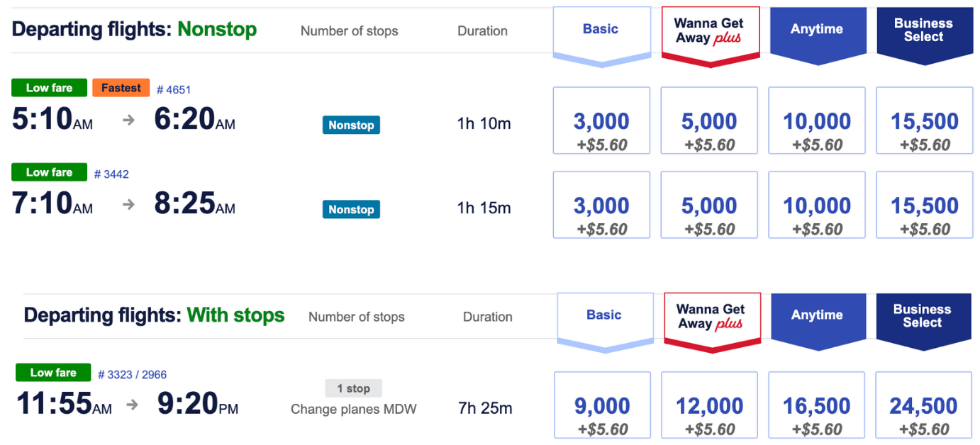Select Anytime fare for 7:10 AM flight

point(817,205)
